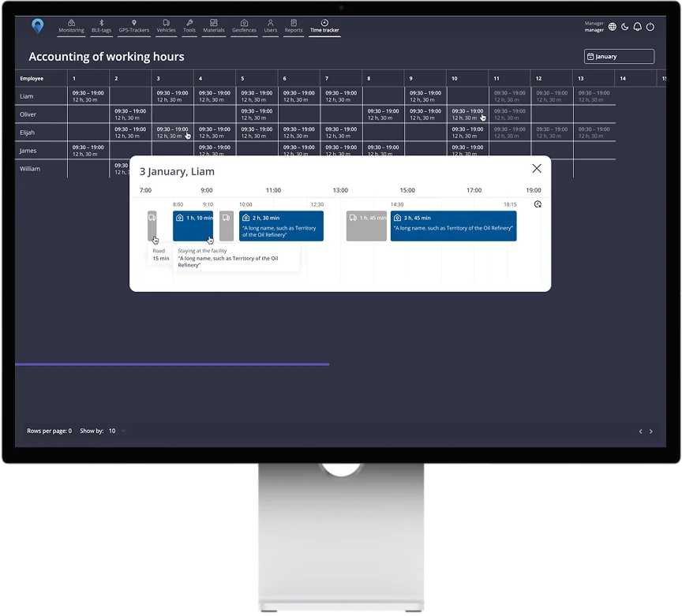Open language selection globe icon
This screenshot has height=616, width=682.
click(x=612, y=27)
